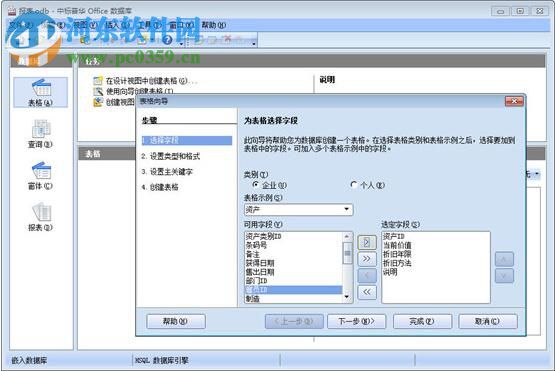
Task: Expand the first toolbar overflow arrow after help icon
Action: point(182,44)
